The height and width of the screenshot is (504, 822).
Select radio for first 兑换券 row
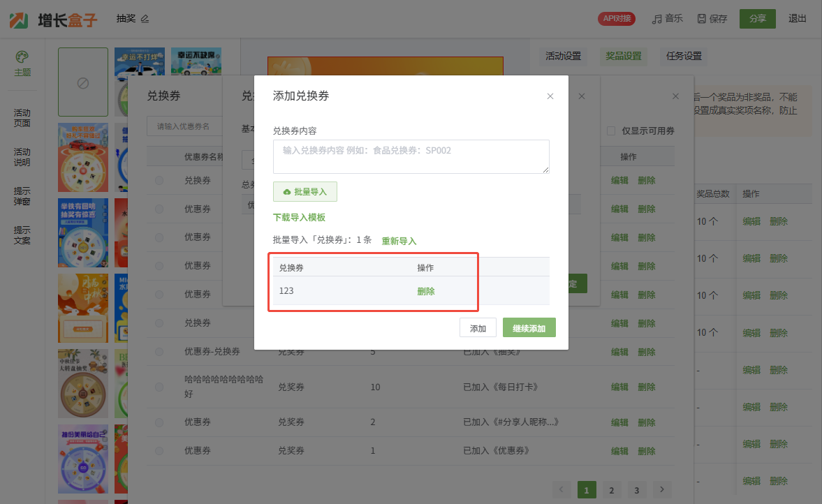159,181
